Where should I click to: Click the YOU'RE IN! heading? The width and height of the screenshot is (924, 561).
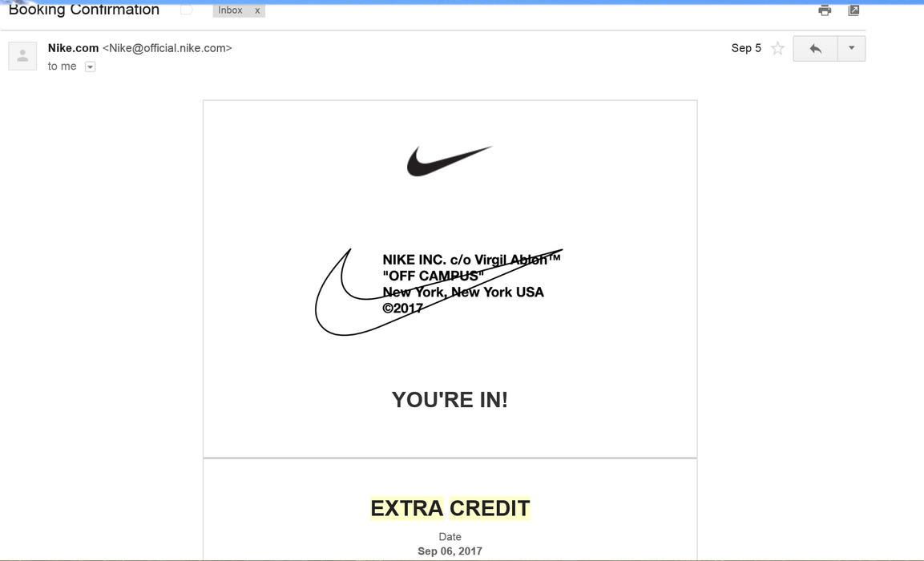(x=450, y=400)
